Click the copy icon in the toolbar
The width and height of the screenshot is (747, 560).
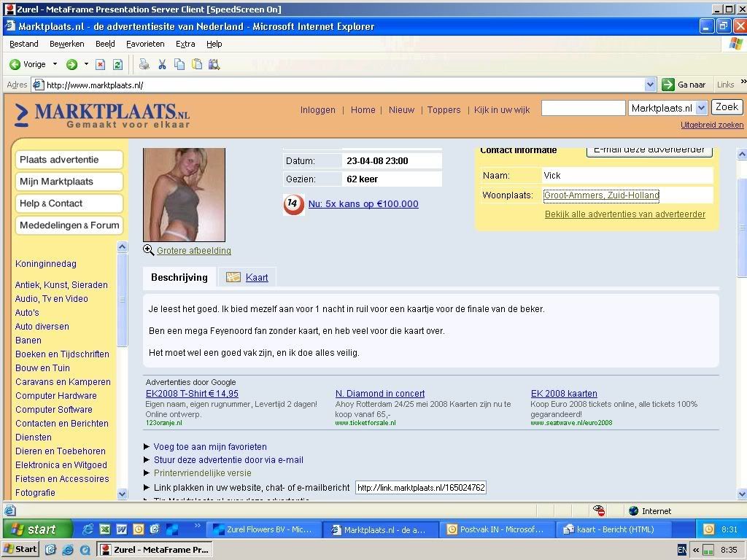(179, 64)
